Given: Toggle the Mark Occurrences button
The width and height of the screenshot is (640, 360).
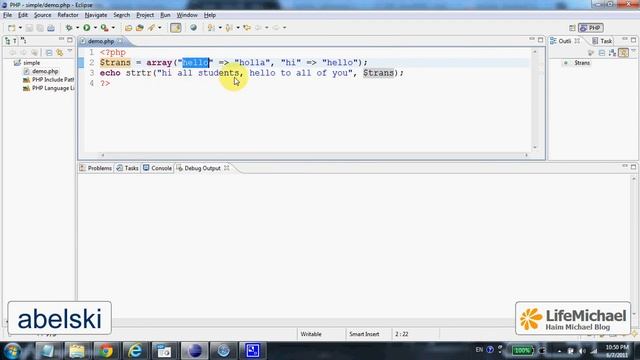Looking at the screenshot, I should tap(176, 28).
